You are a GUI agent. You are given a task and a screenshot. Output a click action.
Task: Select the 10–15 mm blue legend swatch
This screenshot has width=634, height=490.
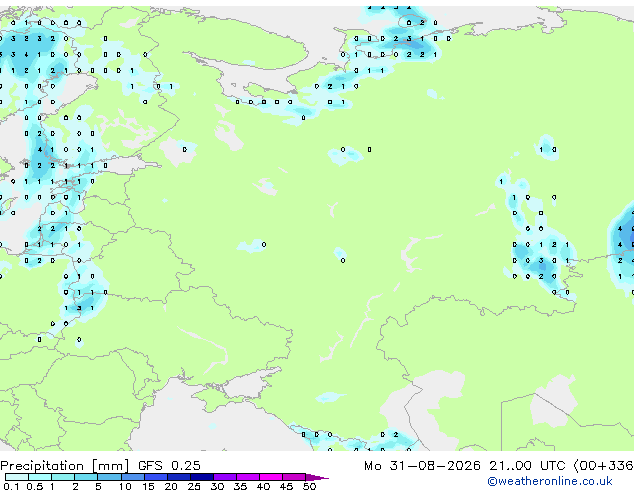coord(132,477)
